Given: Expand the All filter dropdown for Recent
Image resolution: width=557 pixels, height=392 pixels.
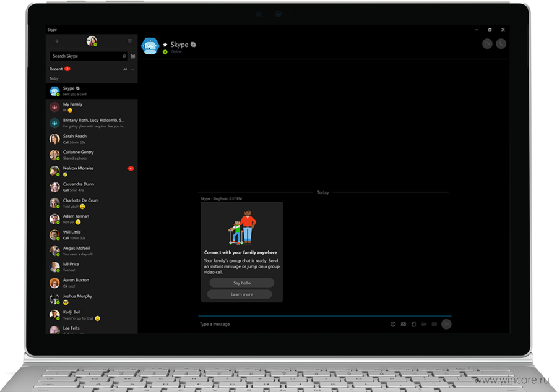Looking at the screenshot, I should tap(128, 69).
